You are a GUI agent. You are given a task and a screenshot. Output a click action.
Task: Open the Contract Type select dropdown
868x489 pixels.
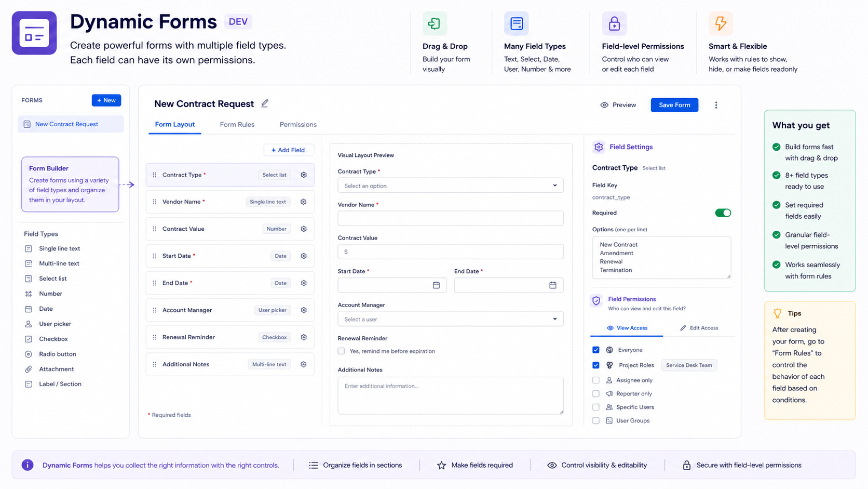(x=451, y=186)
